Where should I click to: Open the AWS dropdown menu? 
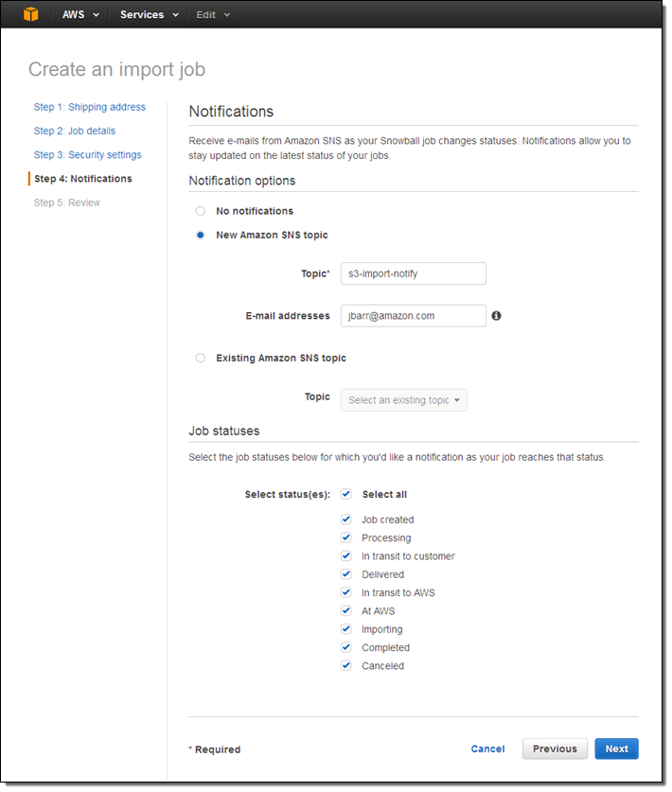80,15
